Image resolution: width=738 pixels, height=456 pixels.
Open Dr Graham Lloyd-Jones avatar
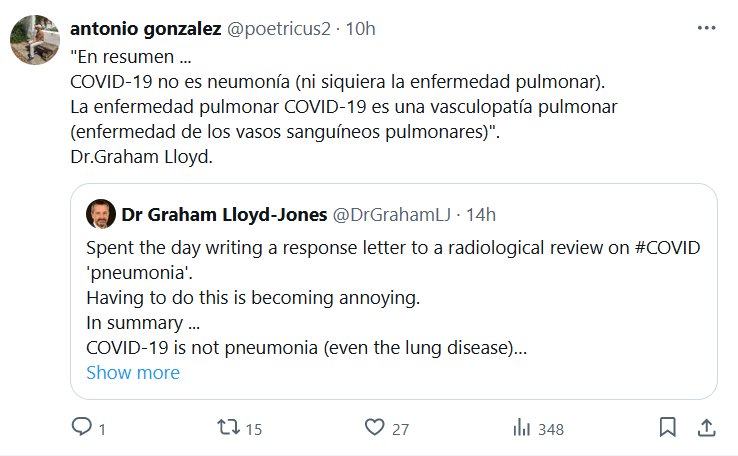tap(98, 214)
